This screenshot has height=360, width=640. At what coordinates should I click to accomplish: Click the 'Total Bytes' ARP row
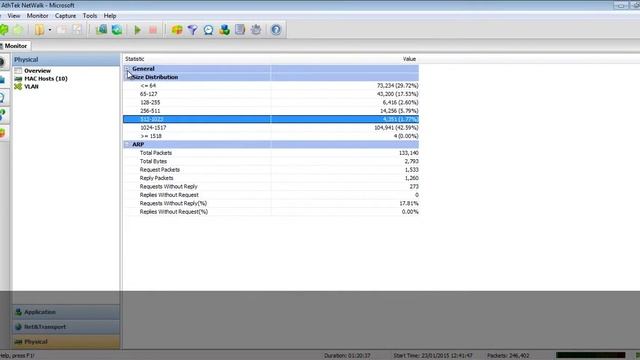click(x=271, y=161)
